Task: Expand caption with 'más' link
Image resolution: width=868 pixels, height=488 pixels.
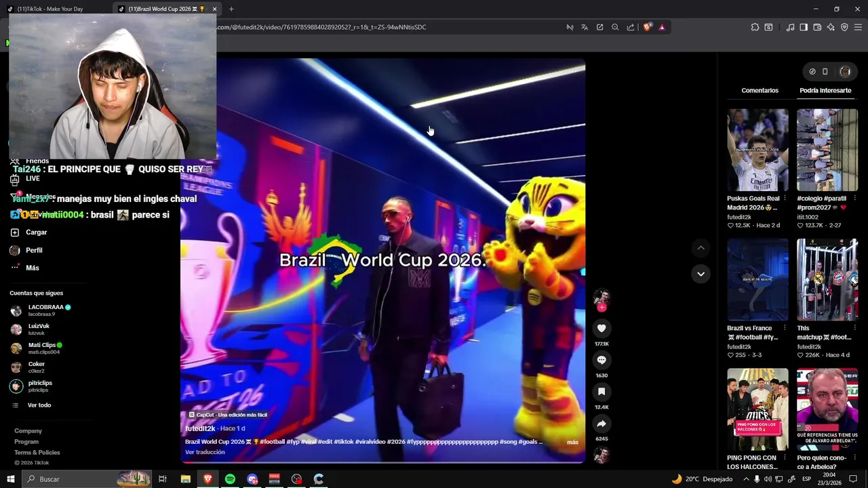Action: coord(572,442)
